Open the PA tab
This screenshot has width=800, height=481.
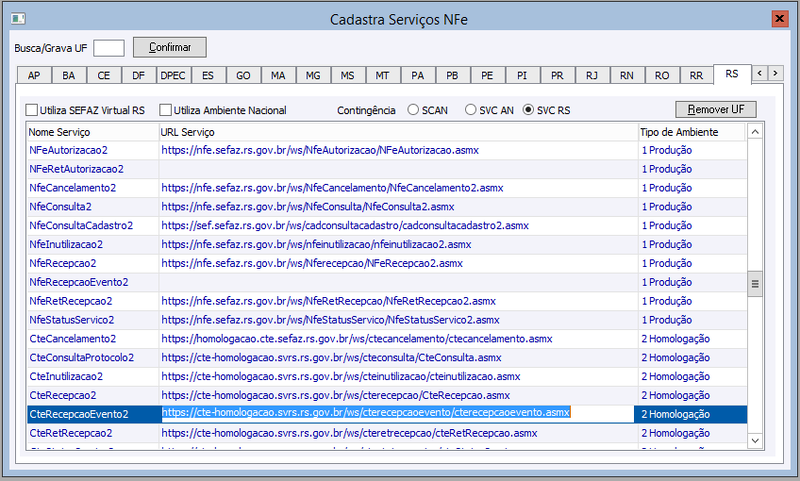point(418,75)
